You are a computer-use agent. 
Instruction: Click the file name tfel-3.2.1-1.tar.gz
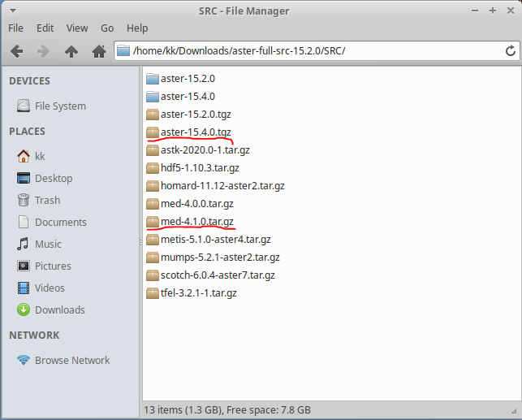pyautogui.click(x=199, y=293)
